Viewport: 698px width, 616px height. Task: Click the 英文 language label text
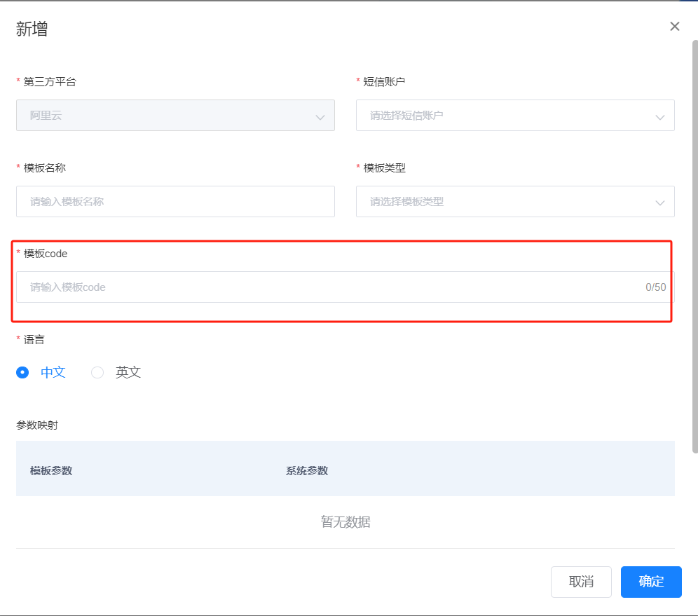click(x=128, y=373)
